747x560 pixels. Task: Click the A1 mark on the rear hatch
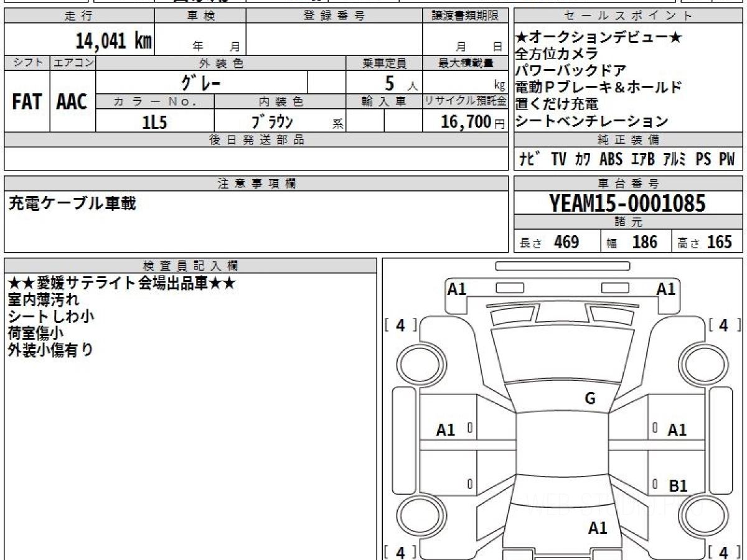click(598, 528)
